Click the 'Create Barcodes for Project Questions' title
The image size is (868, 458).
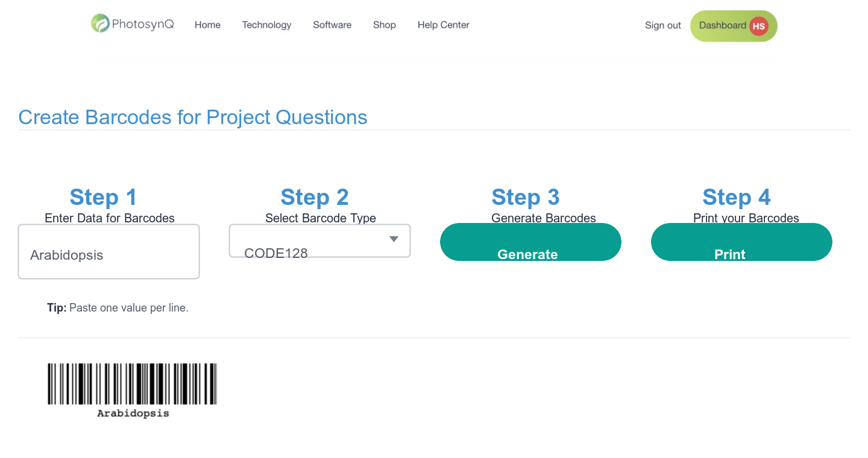pos(193,117)
